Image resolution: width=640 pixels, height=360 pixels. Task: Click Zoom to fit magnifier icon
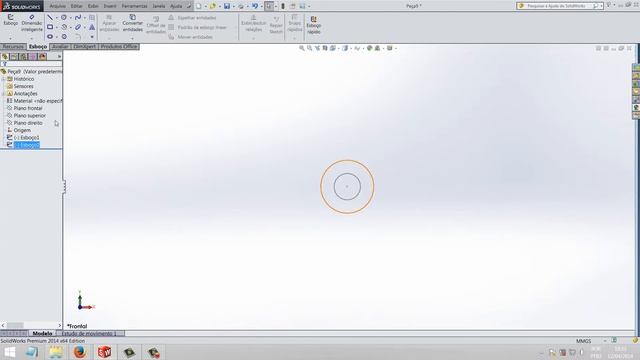[302, 48]
